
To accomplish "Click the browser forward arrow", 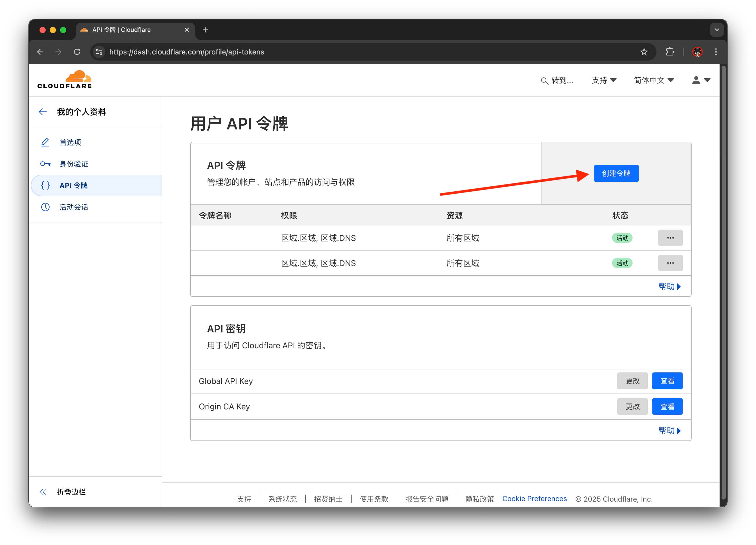I will (58, 52).
